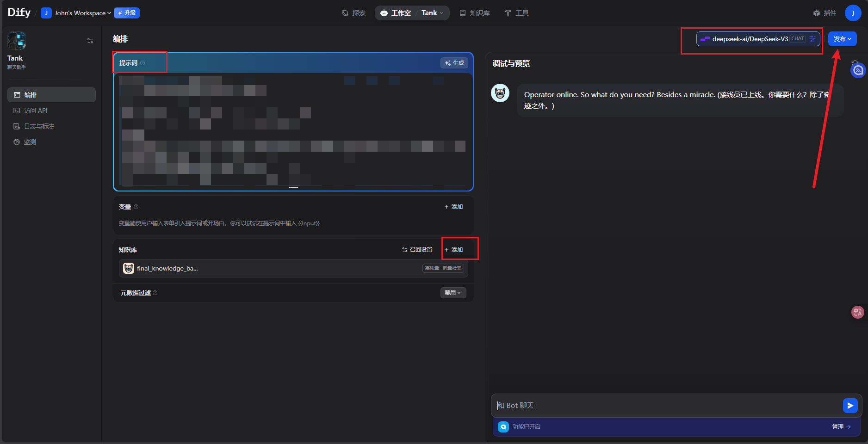868x444 pixels.
Task: Click the model parameter settings icon
Action: coord(812,39)
